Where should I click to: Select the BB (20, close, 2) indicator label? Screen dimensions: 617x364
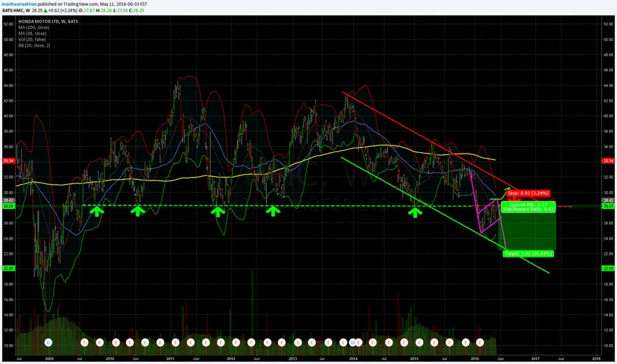coord(34,45)
